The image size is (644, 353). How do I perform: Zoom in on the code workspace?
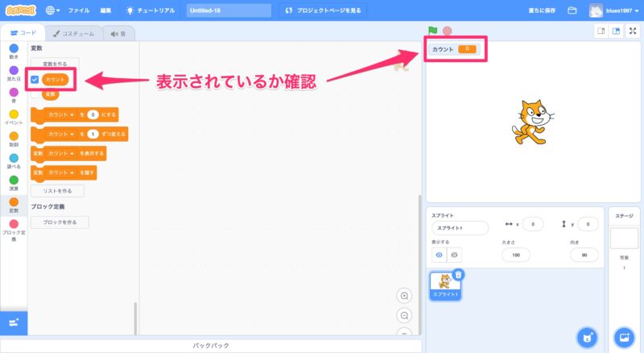[x=405, y=296]
